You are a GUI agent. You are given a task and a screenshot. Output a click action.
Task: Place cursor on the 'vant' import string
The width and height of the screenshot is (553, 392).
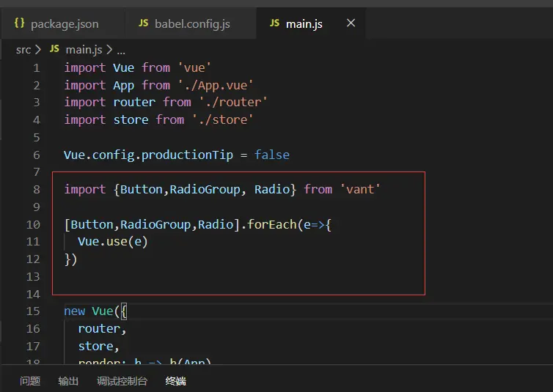[360, 189]
